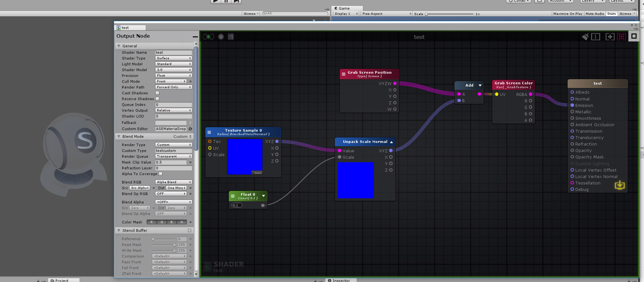The image size is (644, 282).
Task: Toggle the R channel in Color Mask
Action: click(151, 222)
